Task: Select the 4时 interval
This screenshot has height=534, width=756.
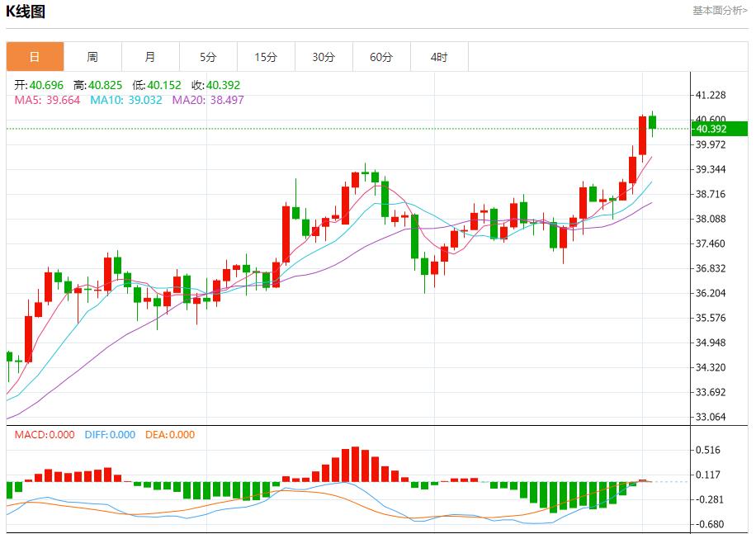Action: click(x=439, y=56)
